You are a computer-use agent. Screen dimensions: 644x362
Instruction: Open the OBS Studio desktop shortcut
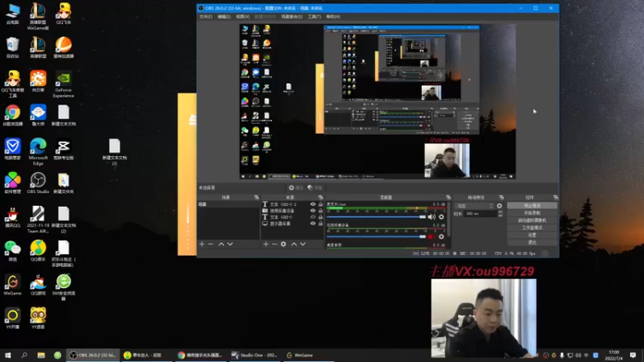pyautogui.click(x=38, y=183)
